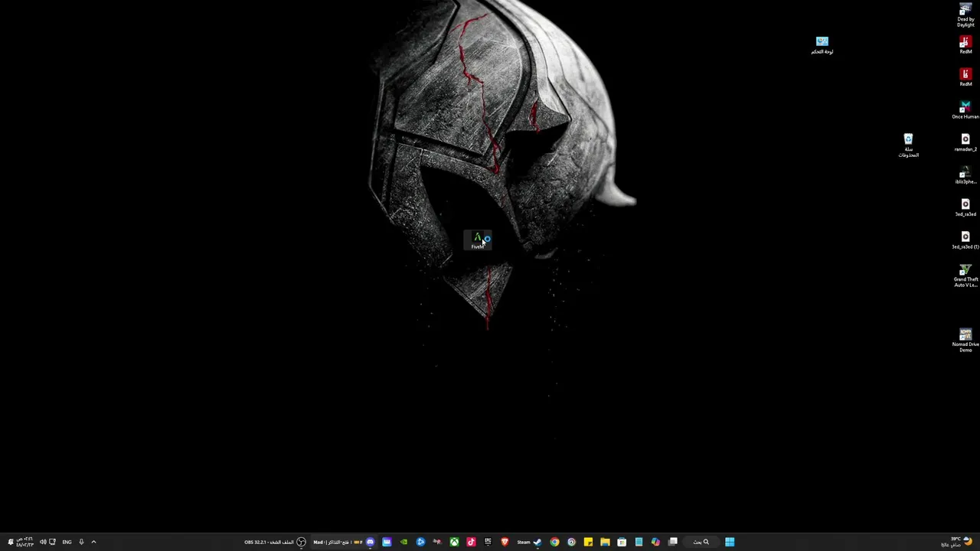Screen dimensions: 980x551
Task: Open the Xbox app from the taskbar
Action: 454,542
